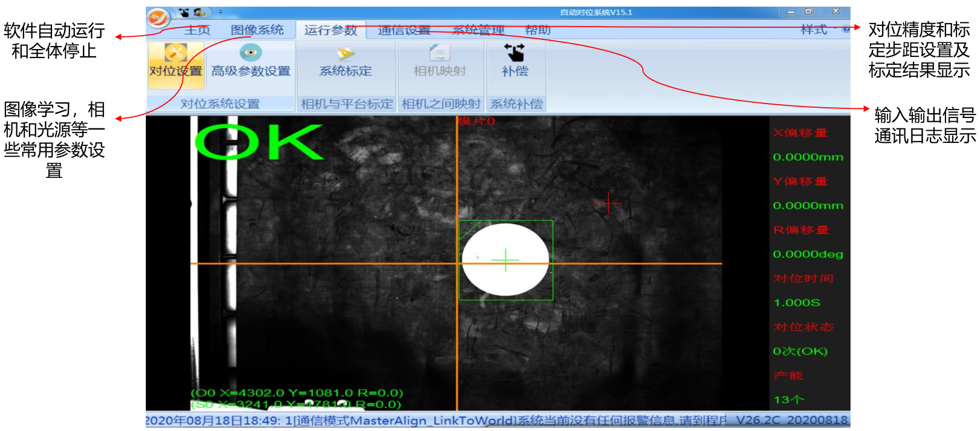Open the 补偿 compensation hand icon
Image resolution: width=980 pixels, height=431 pixels.
(515, 53)
